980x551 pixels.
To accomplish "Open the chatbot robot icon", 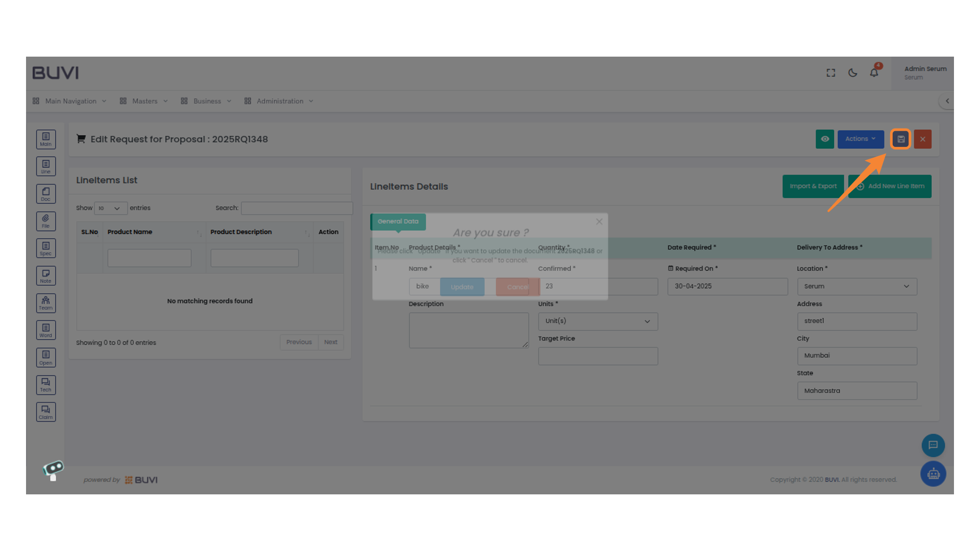I will click(x=933, y=474).
